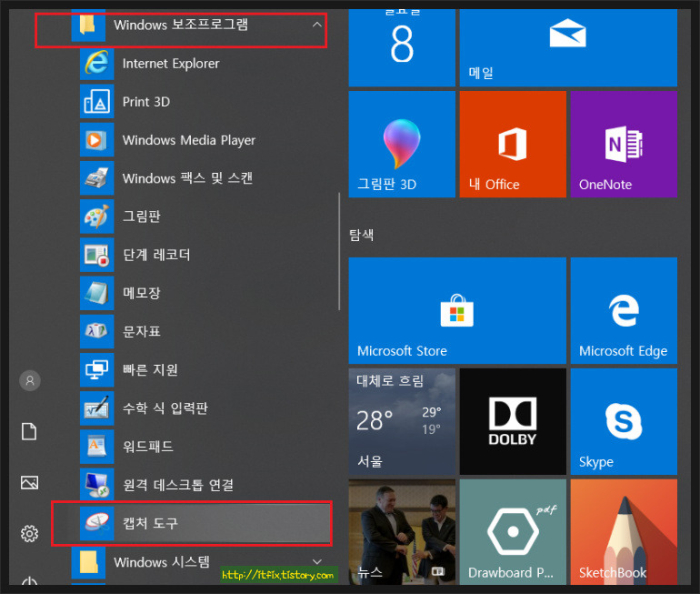
Task: Click the Windows 팩스 및 스캔 icon
Action: pyautogui.click(x=96, y=178)
